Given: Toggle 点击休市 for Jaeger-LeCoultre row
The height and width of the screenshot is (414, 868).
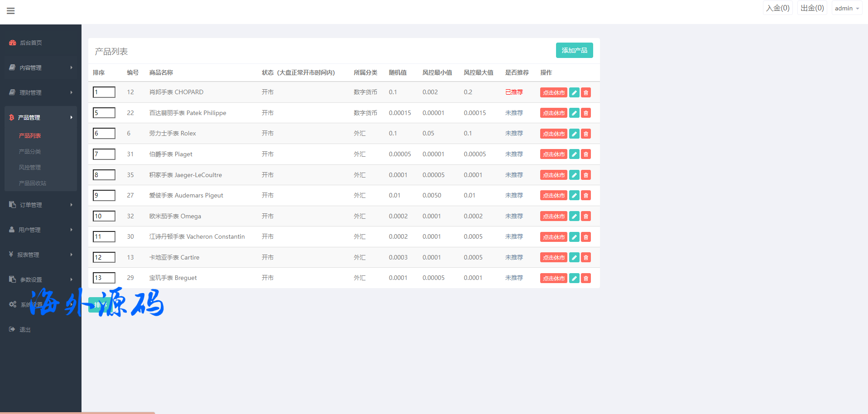Looking at the screenshot, I should (x=553, y=175).
